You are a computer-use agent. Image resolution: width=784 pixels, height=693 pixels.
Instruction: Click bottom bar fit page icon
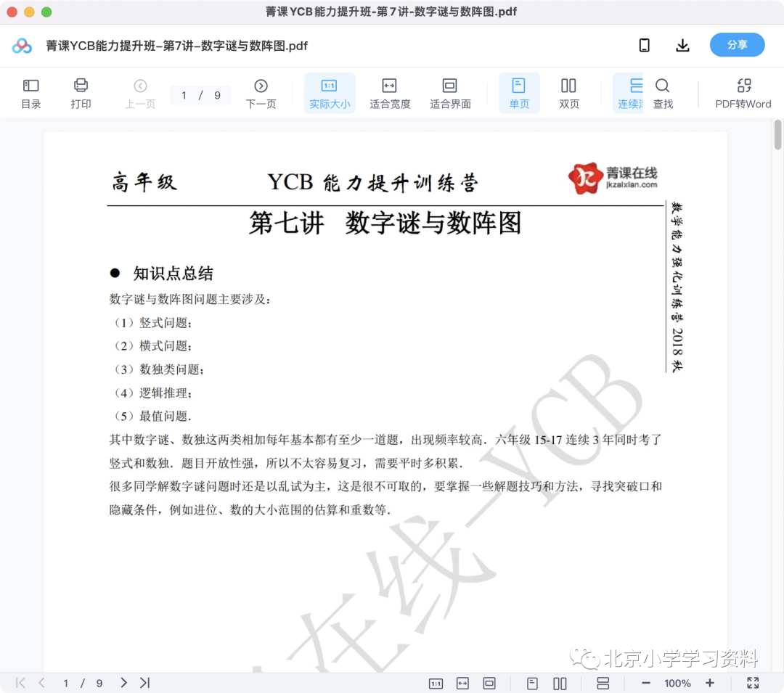coord(489,683)
